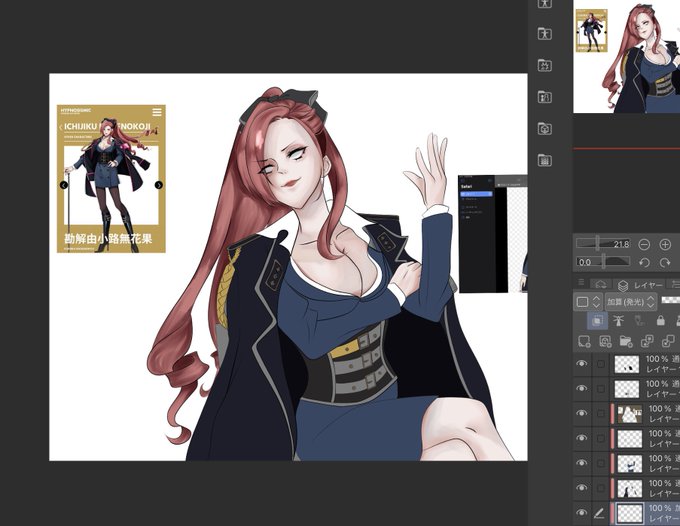Set as reference layer (lighthouse icon)
The height and width of the screenshot is (526, 680).
point(618,321)
